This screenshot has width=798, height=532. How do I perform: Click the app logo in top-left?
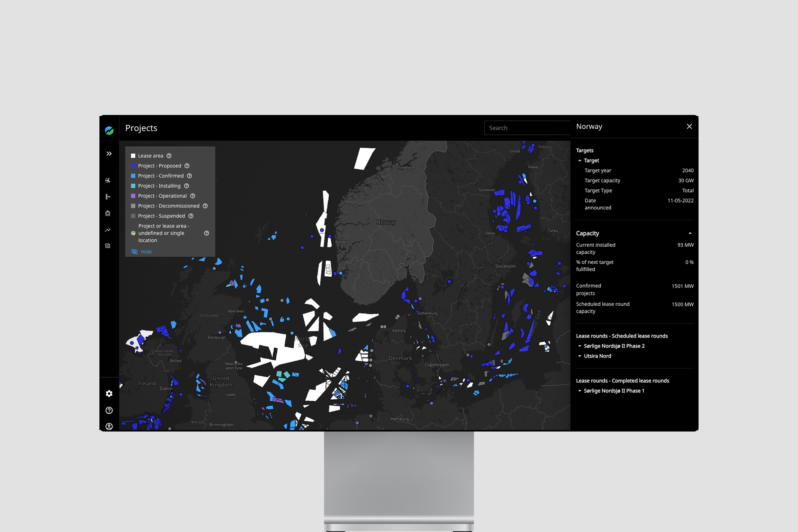[109, 130]
